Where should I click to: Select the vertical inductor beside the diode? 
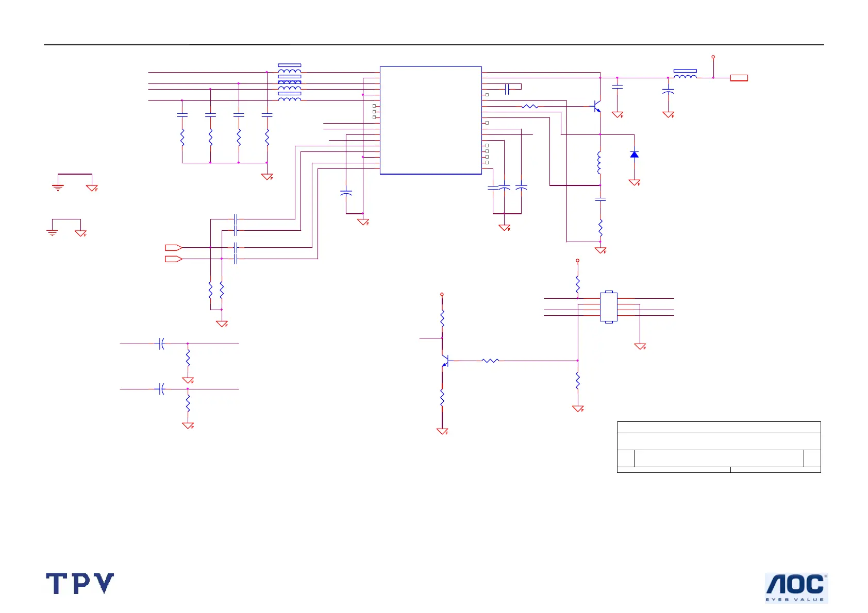click(x=599, y=163)
